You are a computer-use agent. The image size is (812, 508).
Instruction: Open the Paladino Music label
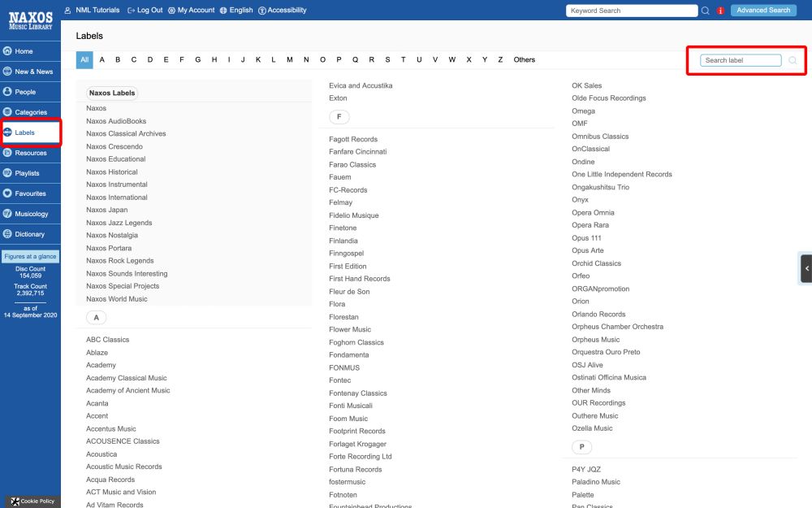click(596, 481)
